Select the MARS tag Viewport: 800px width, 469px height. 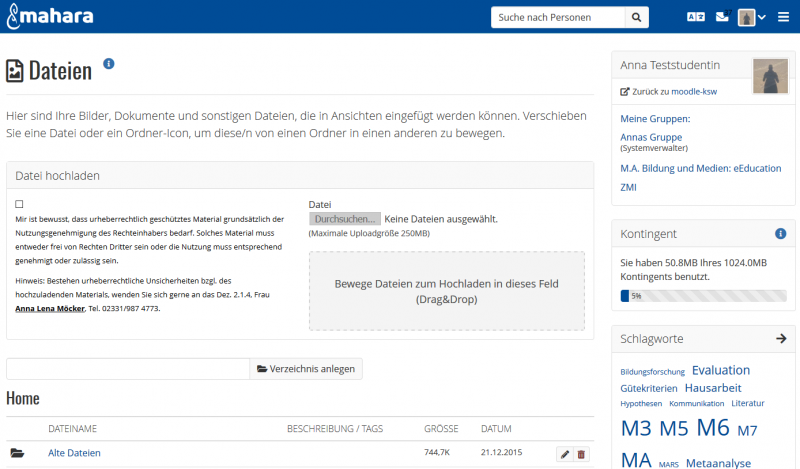pyautogui.click(x=668, y=465)
